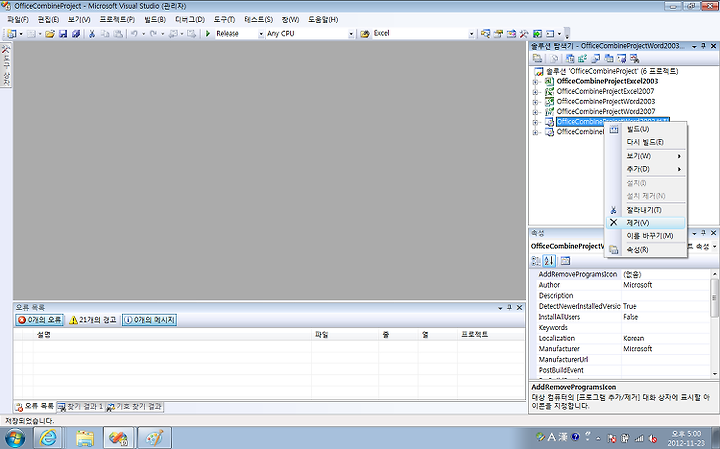The image size is (720, 449).
Task: Click the Open File folder icon
Action: pos(50,34)
